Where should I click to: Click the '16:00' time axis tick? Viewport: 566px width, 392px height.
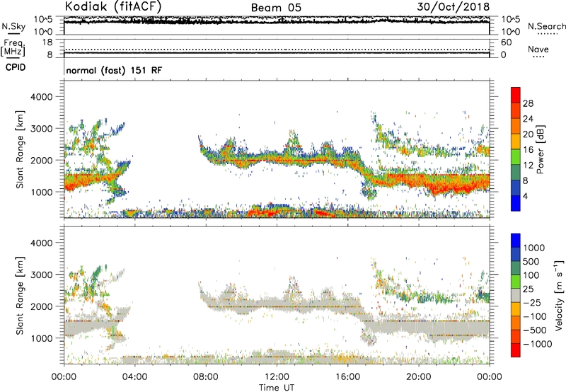coord(347,377)
